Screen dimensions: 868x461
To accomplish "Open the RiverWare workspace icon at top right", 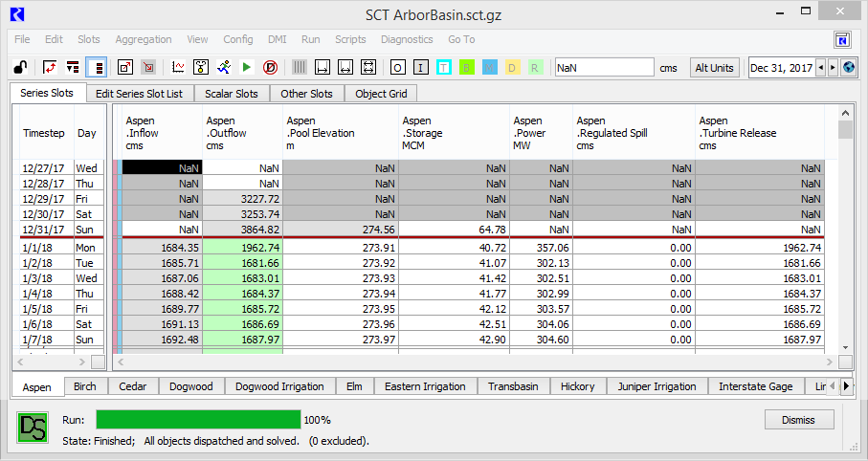I will (843, 39).
